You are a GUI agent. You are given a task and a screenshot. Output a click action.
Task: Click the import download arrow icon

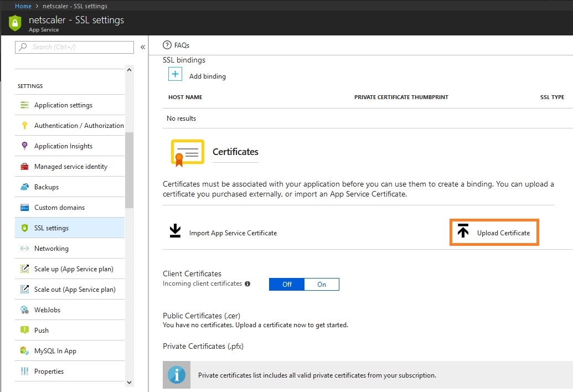(175, 231)
